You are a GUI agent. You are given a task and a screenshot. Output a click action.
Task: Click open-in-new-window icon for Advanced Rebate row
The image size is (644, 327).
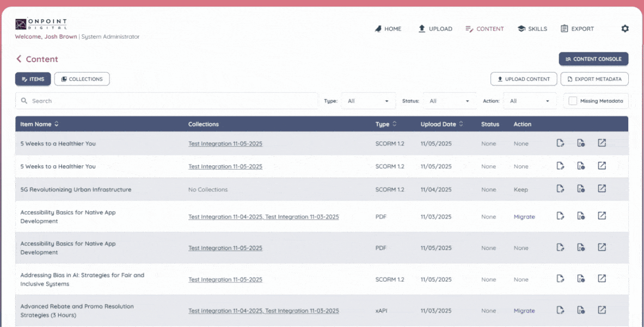tap(602, 310)
